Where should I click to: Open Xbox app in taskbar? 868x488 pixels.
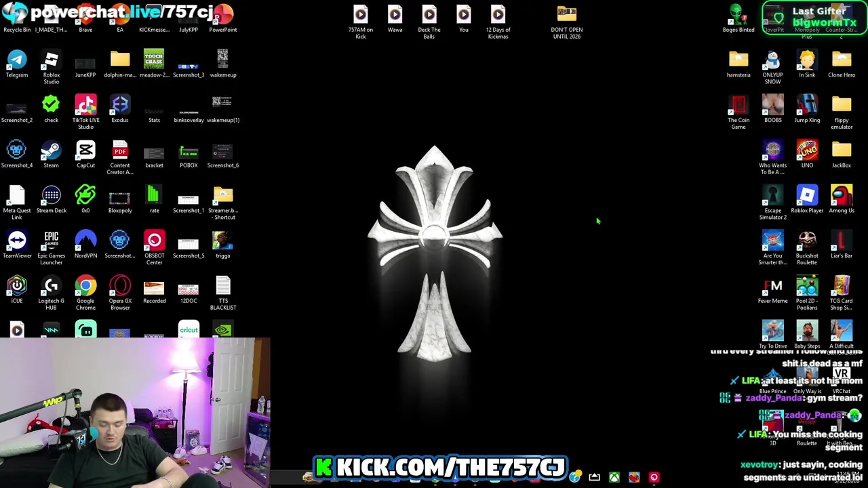(614, 477)
